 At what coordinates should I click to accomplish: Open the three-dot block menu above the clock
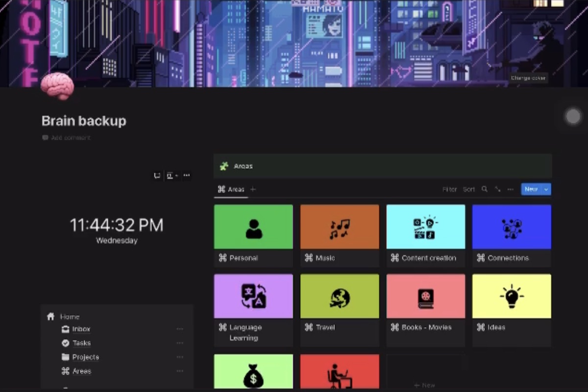pos(187,175)
